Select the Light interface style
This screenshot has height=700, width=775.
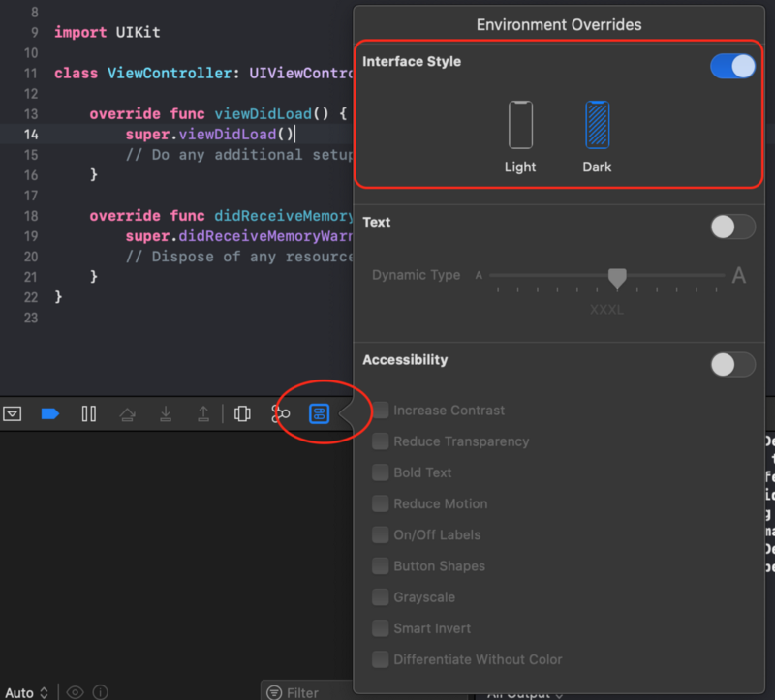pos(520,126)
